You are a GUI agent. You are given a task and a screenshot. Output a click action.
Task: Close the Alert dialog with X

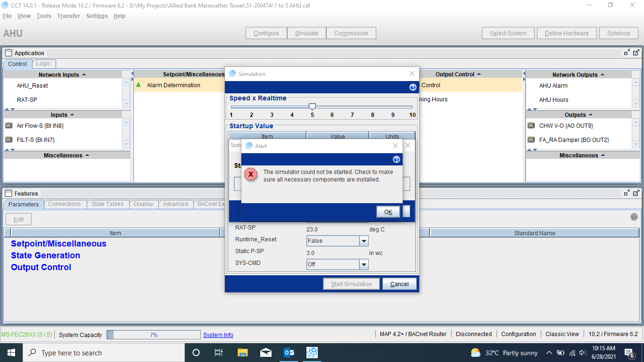click(396, 146)
